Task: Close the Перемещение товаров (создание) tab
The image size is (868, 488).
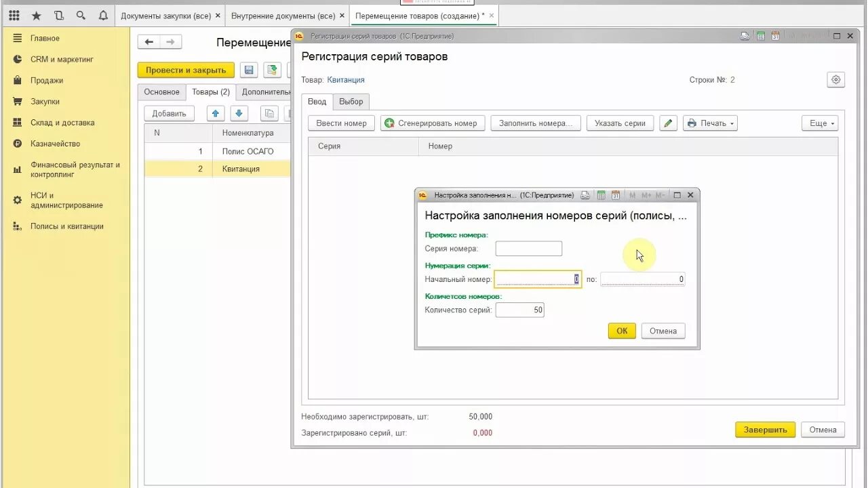Action: pos(492,15)
